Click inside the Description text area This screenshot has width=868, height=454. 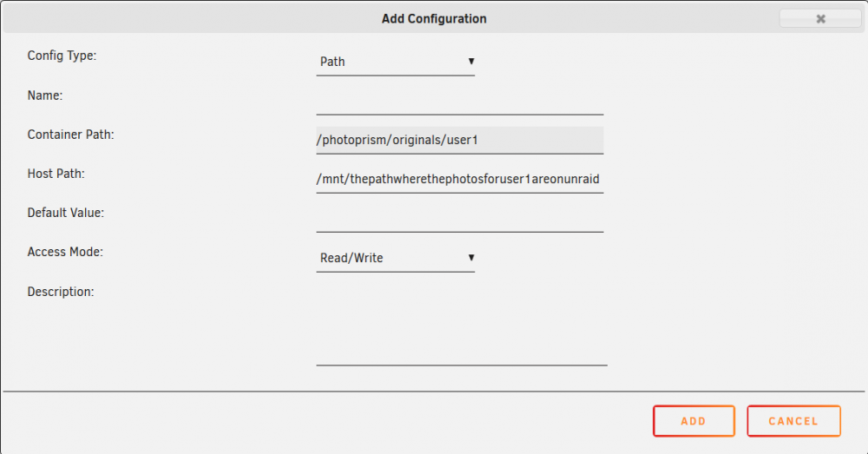462,325
